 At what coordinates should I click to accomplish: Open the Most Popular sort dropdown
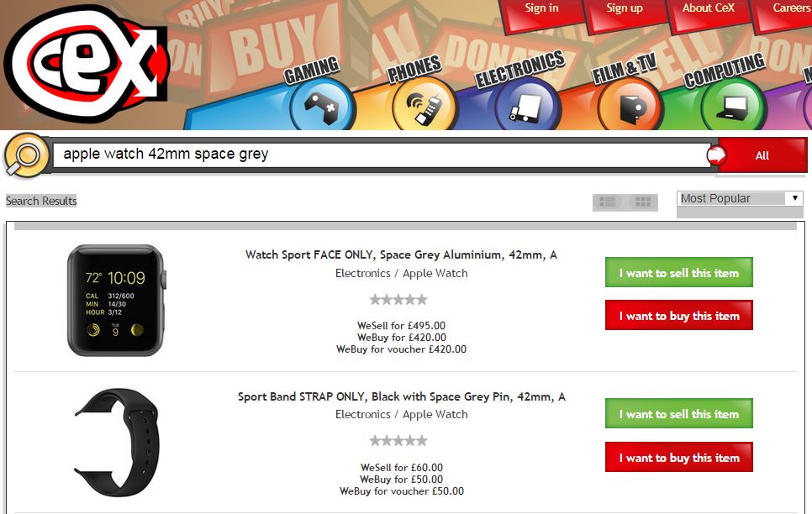(x=740, y=199)
